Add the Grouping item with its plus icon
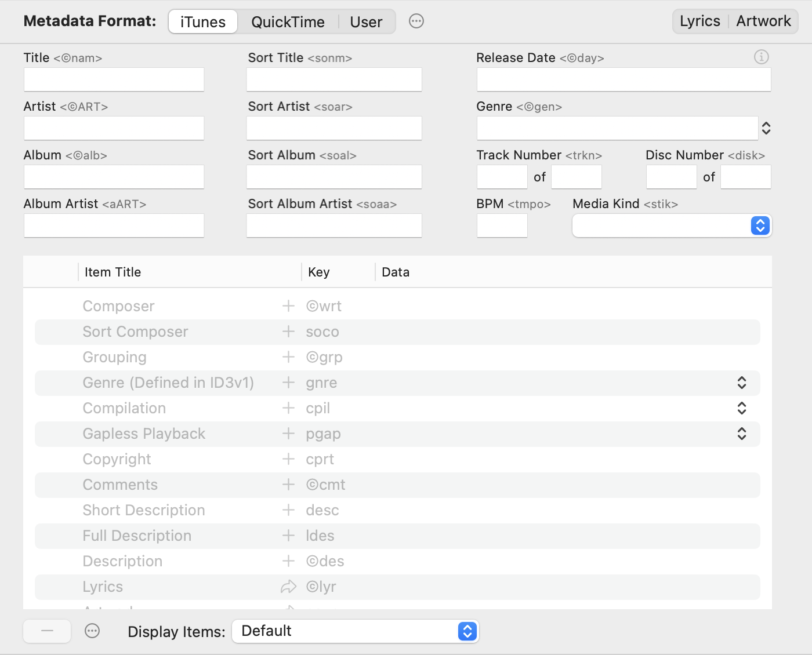 point(288,357)
